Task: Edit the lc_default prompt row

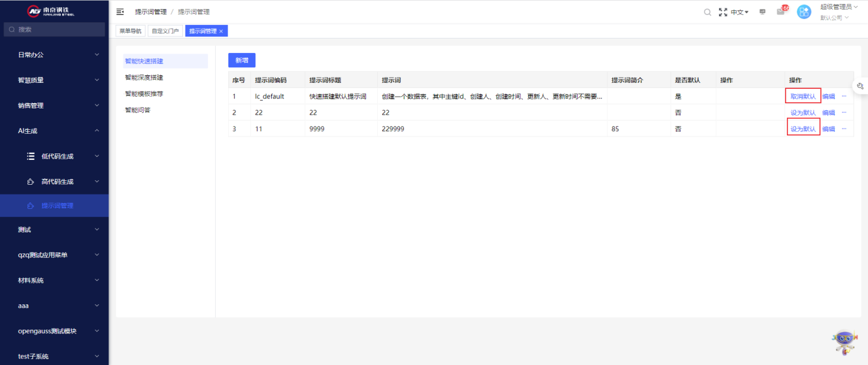Action: (x=828, y=96)
